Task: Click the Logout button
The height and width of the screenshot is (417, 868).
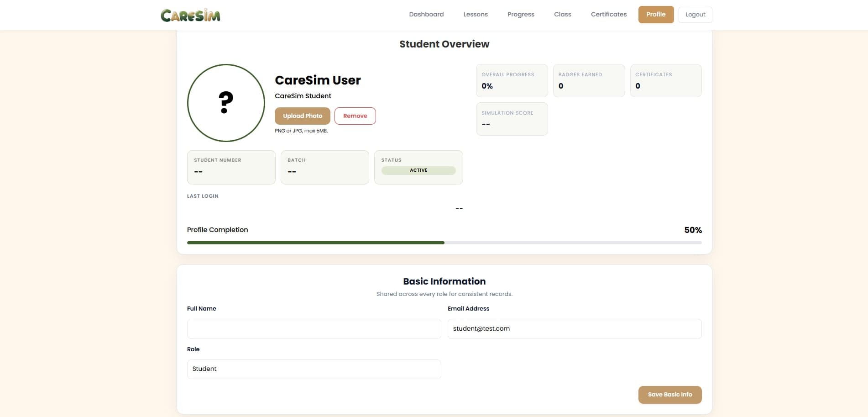Action: pyautogui.click(x=695, y=14)
